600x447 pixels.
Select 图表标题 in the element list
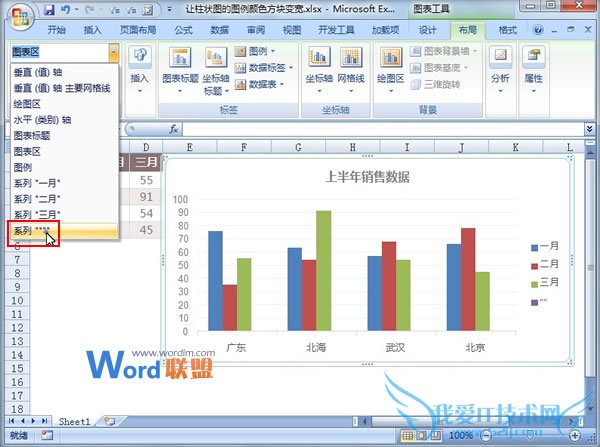coord(64,135)
